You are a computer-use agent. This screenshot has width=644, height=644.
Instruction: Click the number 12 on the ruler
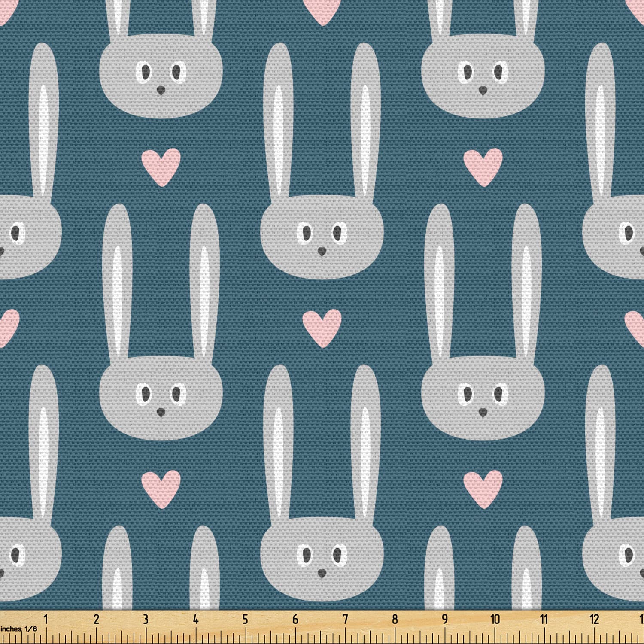[x=594, y=619]
